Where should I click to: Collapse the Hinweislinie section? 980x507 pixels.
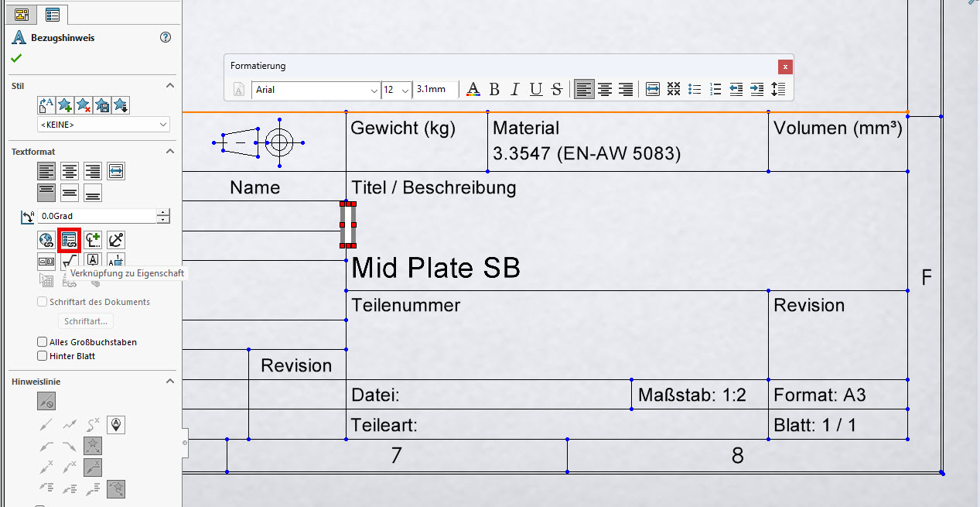click(170, 382)
